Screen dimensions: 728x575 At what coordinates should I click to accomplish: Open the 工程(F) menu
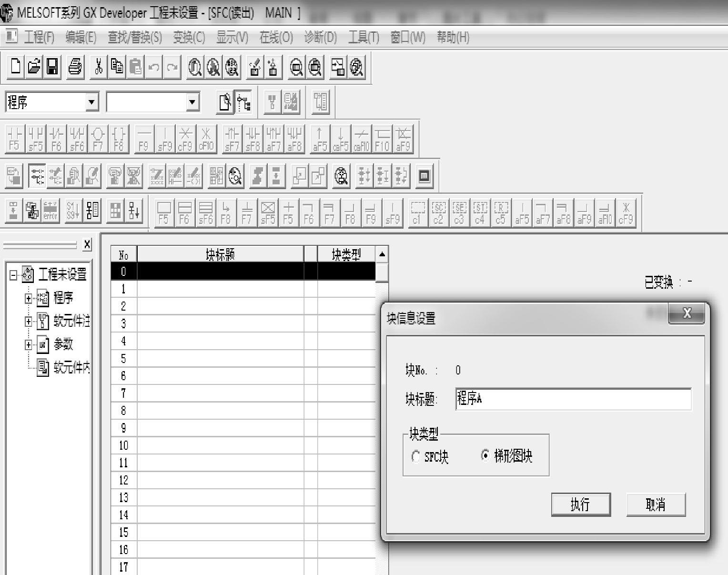pyautogui.click(x=39, y=37)
